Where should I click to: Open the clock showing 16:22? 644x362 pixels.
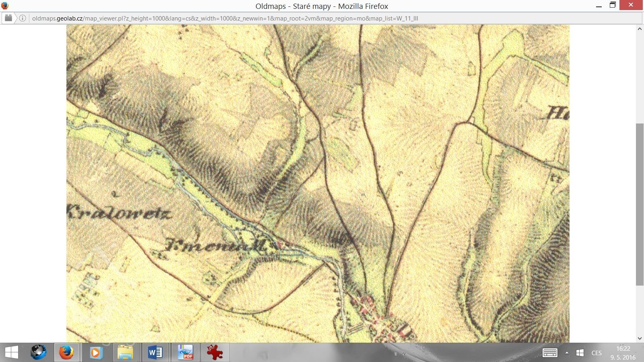coord(623,353)
